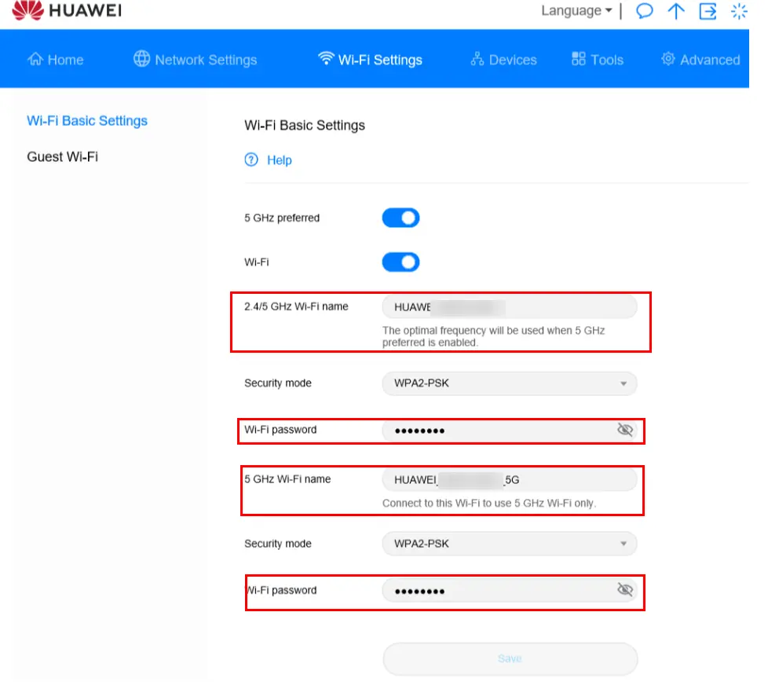This screenshot has height=700, width=768.
Task: Click the question mark help icon
Action: point(251,159)
